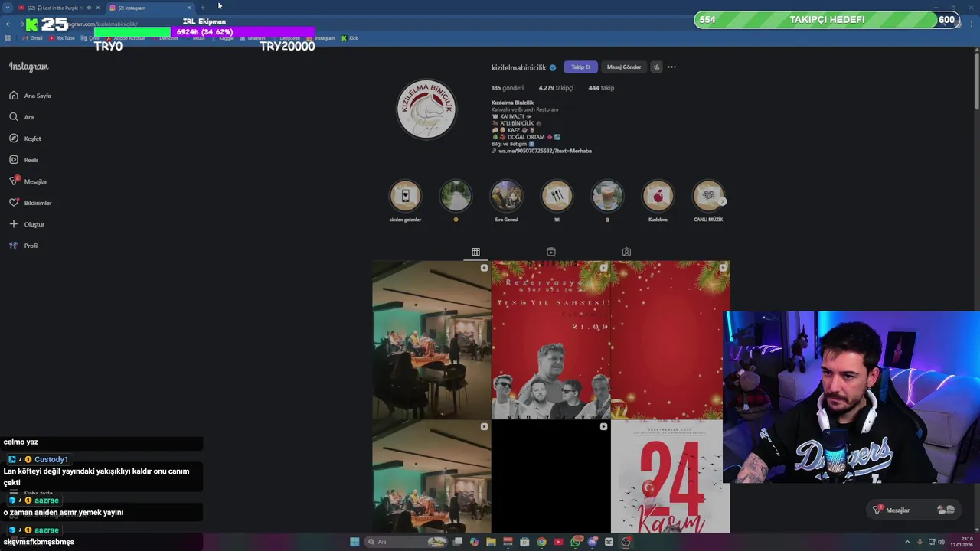Open the Yeni Yıl Sahnesi red post
This screenshot has height=551, width=980.
click(550, 340)
